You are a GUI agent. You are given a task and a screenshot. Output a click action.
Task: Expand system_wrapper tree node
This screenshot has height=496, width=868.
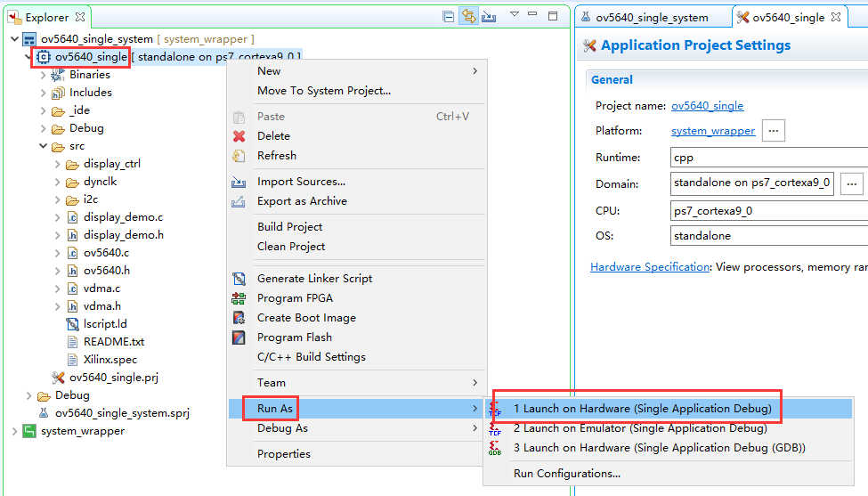tap(14, 431)
